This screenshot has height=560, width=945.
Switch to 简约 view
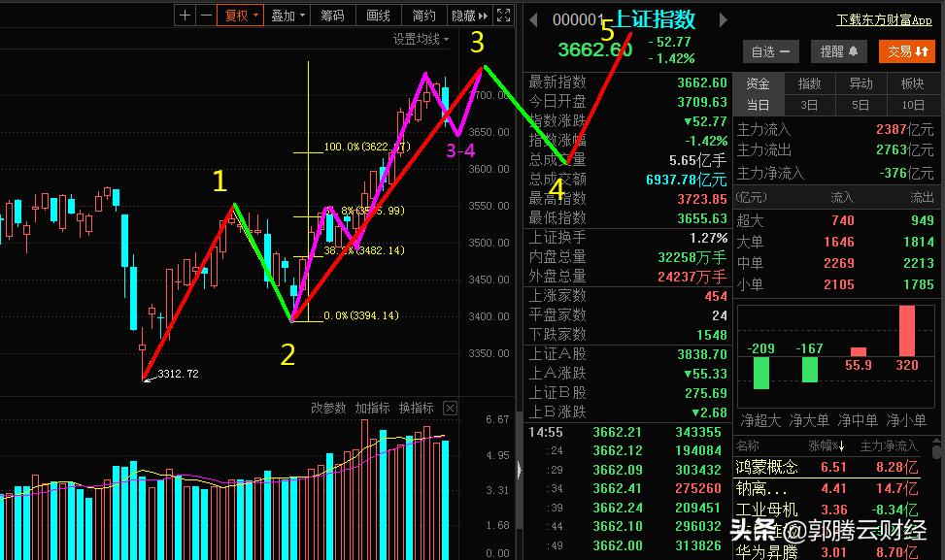point(423,16)
